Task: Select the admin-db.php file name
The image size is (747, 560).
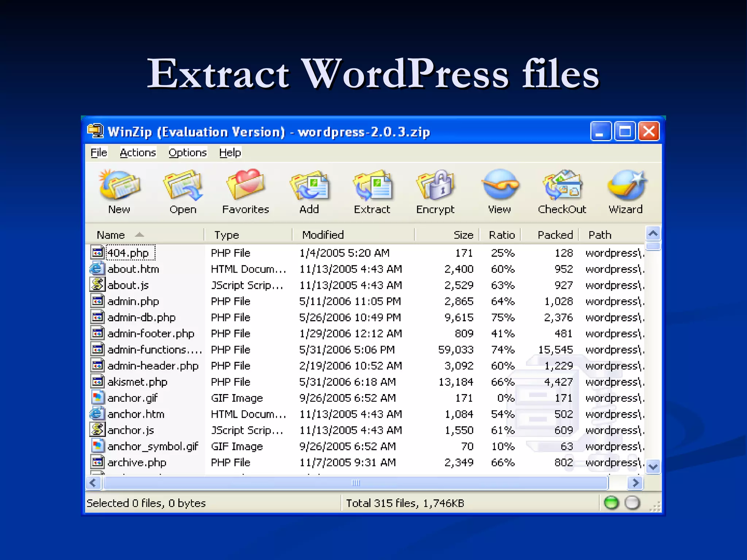Action: pos(142,317)
